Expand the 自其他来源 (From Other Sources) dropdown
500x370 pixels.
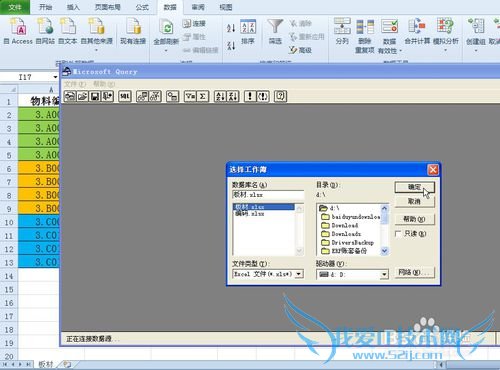click(96, 50)
